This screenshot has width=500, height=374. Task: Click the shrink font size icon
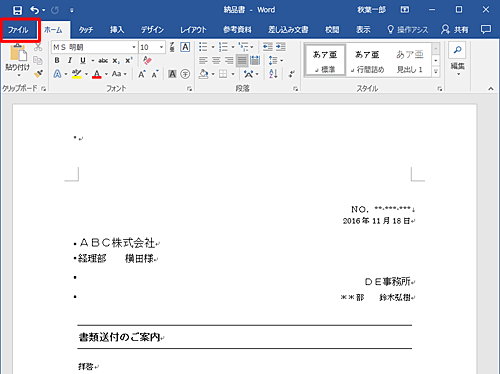(x=155, y=74)
